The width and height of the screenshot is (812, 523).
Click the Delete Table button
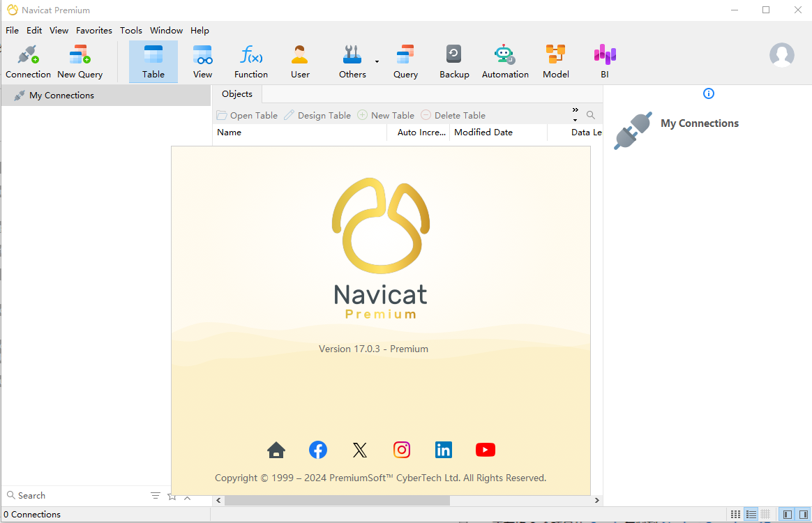click(x=453, y=116)
